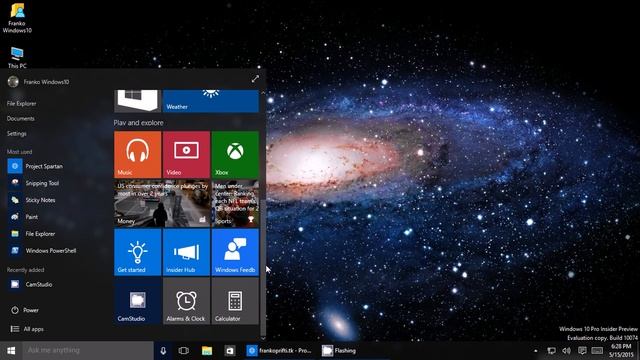The height and width of the screenshot is (360, 640).
Task: Select the This PC desktop icon
Action: point(17,57)
